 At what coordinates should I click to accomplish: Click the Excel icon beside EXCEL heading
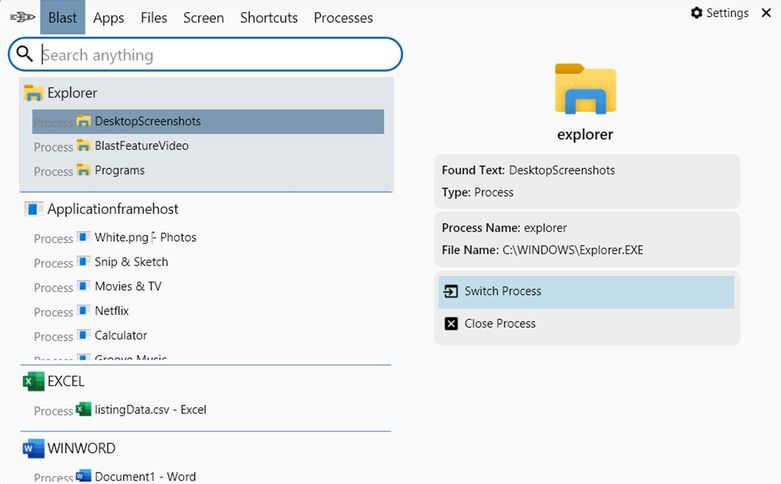pyautogui.click(x=34, y=381)
